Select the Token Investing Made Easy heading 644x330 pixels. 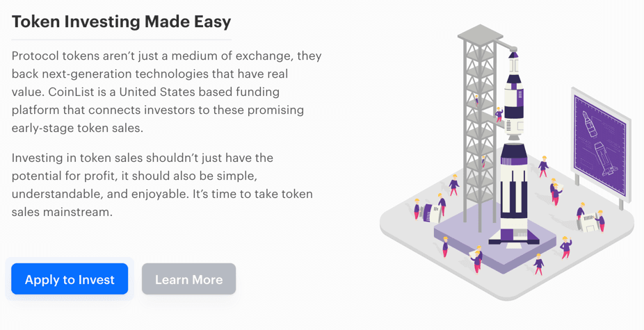pos(121,22)
